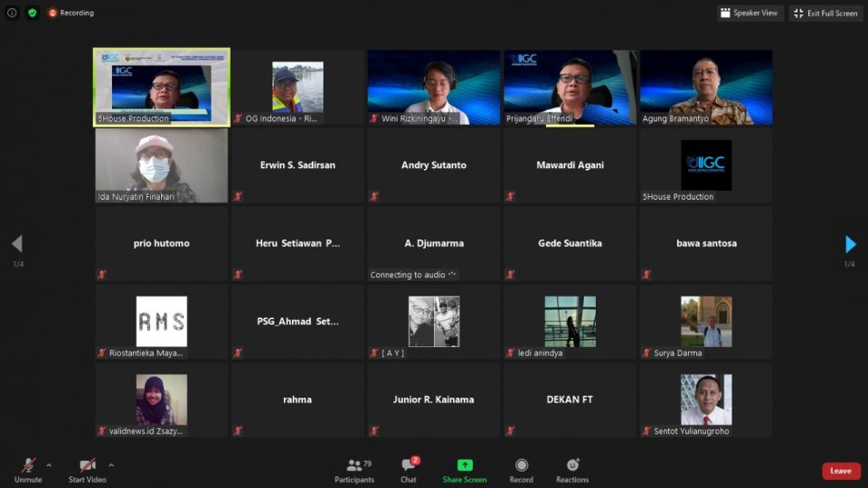Expand audio options arrow beside Unmute
The width and height of the screenshot is (868, 488).
tap(49, 465)
